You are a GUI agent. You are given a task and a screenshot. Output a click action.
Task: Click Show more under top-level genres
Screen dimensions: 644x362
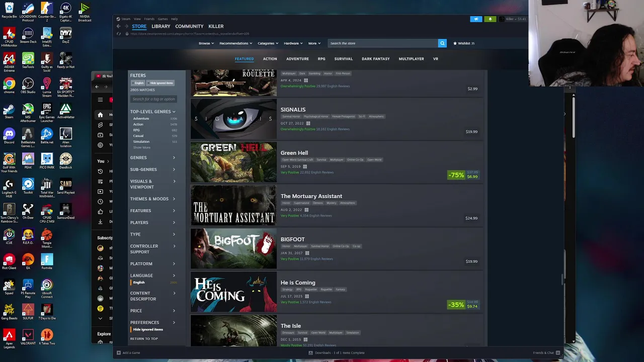[x=141, y=147]
